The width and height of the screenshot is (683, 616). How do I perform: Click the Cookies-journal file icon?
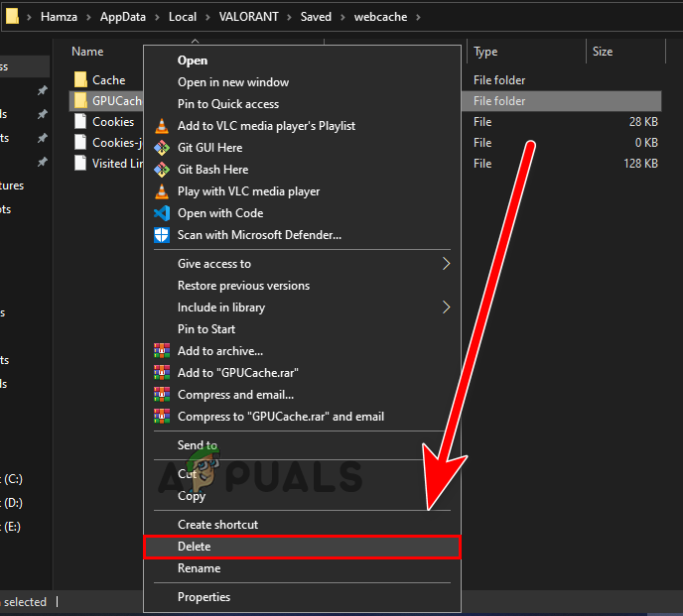click(x=80, y=142)
